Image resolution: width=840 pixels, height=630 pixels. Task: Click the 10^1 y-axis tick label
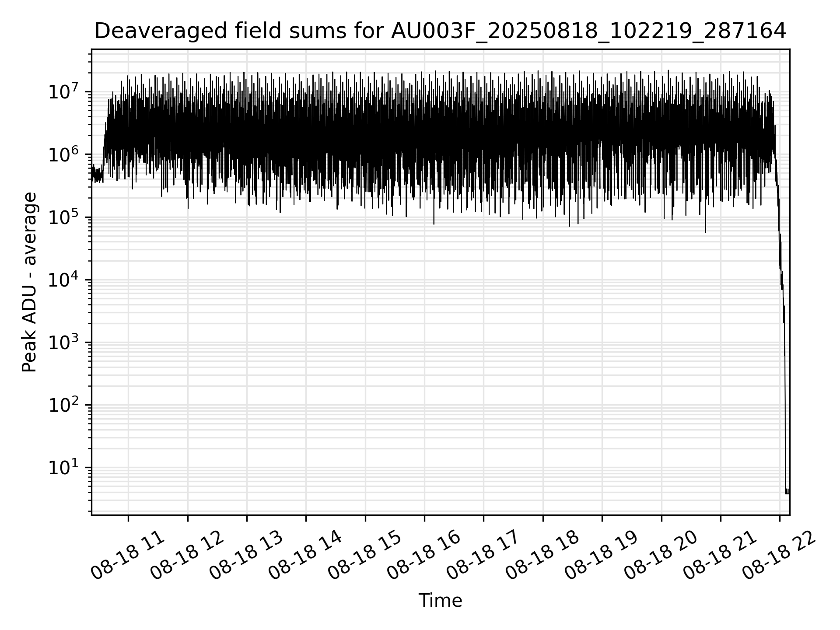(x=64, y=467)
